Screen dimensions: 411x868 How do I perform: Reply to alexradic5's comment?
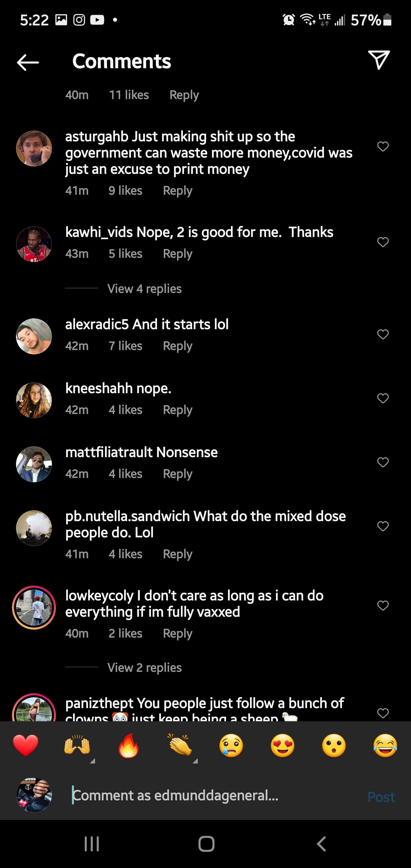pyautogui.click(x=178, y=346)
